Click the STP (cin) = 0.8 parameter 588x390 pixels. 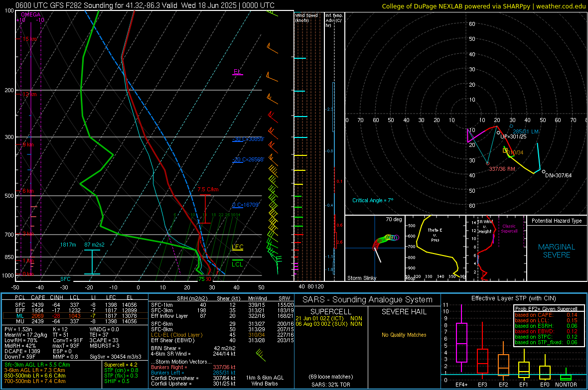pyautogui.click(x=121, y=370)
